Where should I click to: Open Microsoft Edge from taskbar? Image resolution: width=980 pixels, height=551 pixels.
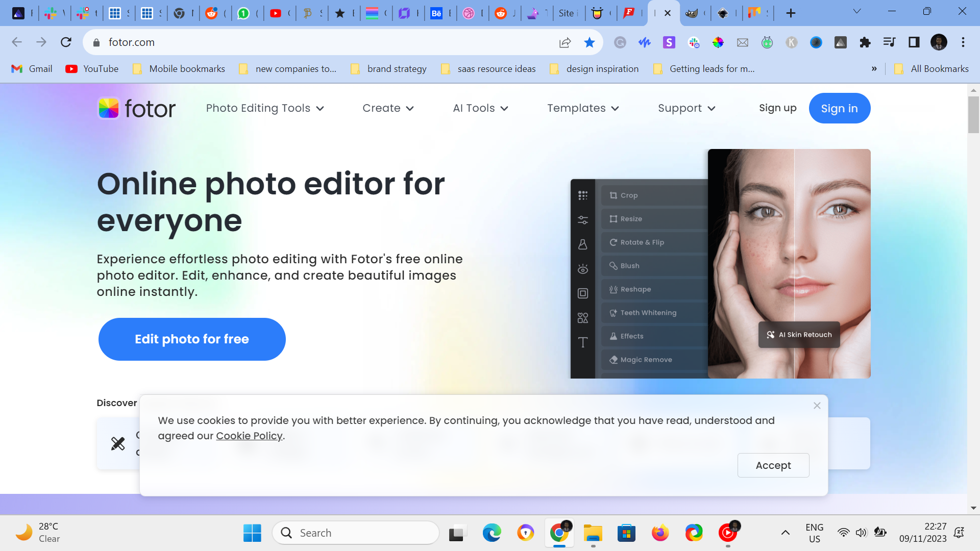[492, 533]
